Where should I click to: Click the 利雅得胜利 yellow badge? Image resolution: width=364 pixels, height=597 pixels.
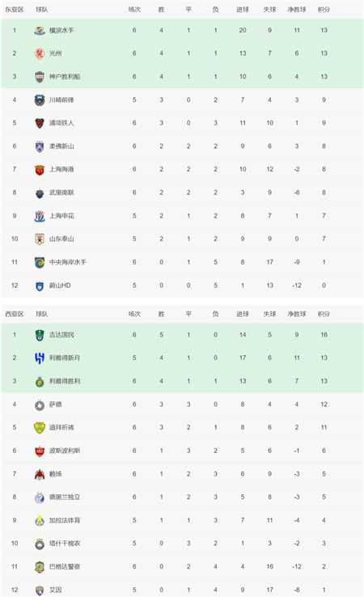pos(40,381)
